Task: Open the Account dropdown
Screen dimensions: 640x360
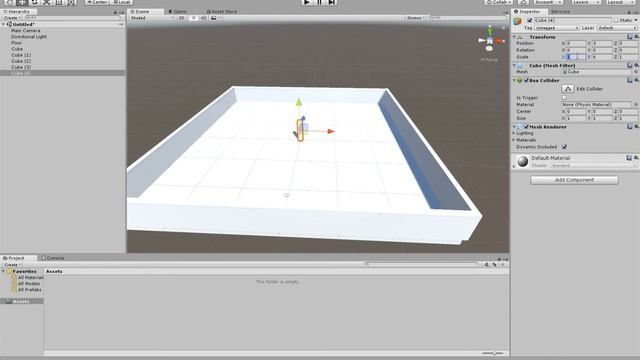Action: click(x=549, y=2)
